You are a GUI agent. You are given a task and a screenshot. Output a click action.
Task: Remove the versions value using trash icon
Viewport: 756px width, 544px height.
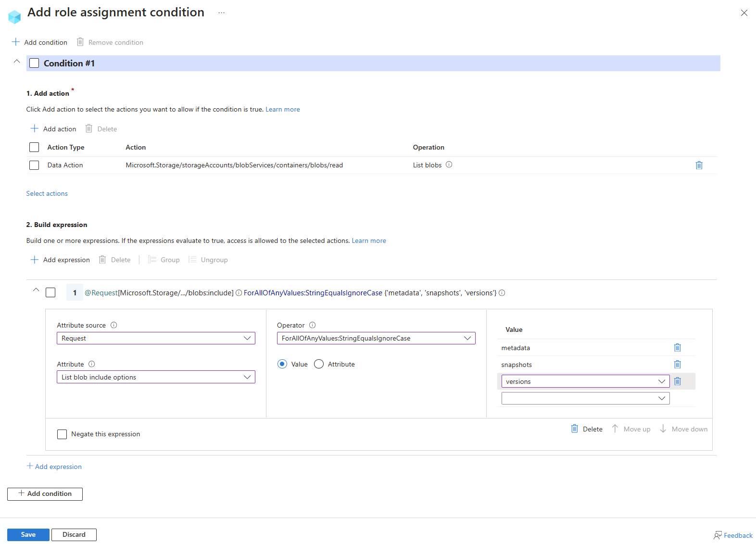(x=677, y=381)
